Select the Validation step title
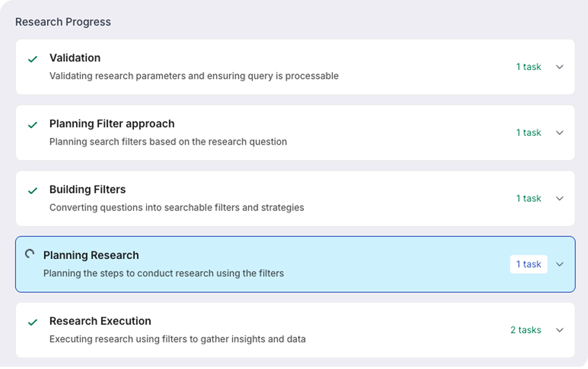Screen dimensions: 588x369 coord(75,58)
